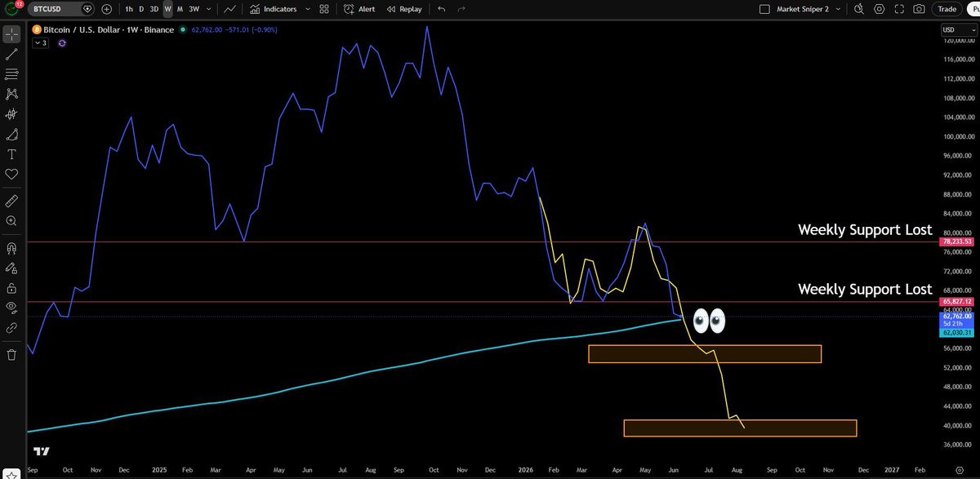Open the layout setup square icon
Image resolution: width=980 pixels, height=479 pixels.
[x=764, y=9]
